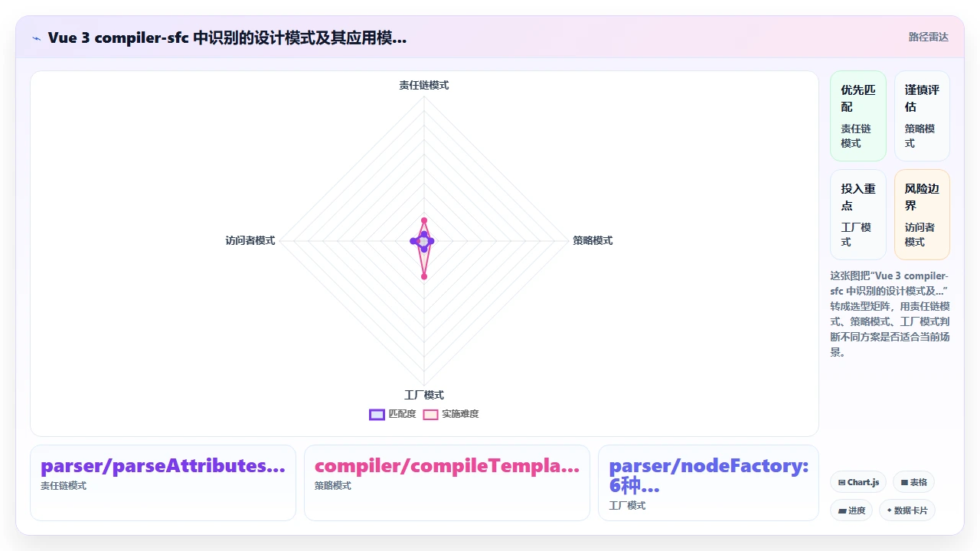Viewport: 980px width, 551px height.
Task: Select the 责任链模式 radar axis label
Action: [423, 85]
